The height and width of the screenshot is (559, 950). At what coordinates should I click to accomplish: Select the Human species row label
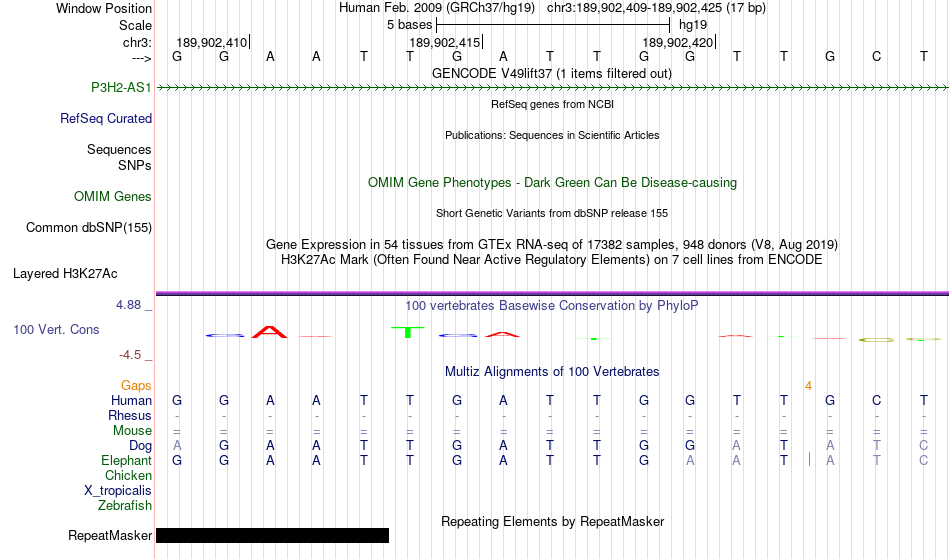131,400
